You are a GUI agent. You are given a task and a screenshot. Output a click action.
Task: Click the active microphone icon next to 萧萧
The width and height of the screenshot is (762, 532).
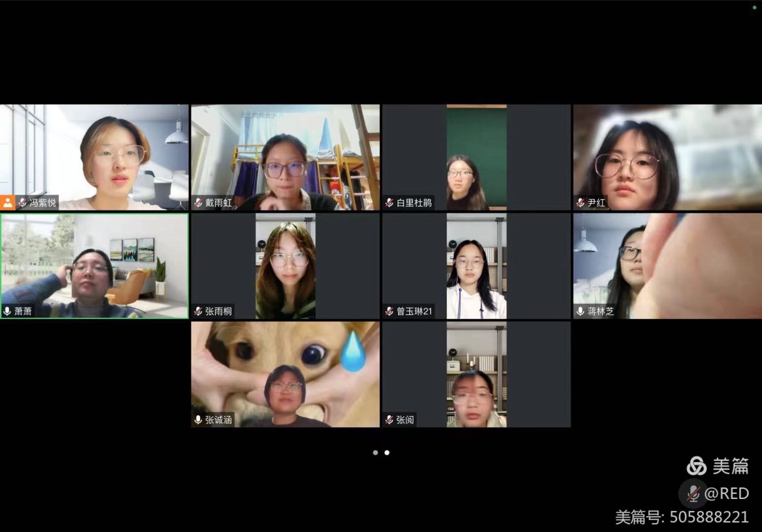pos(8,311)
